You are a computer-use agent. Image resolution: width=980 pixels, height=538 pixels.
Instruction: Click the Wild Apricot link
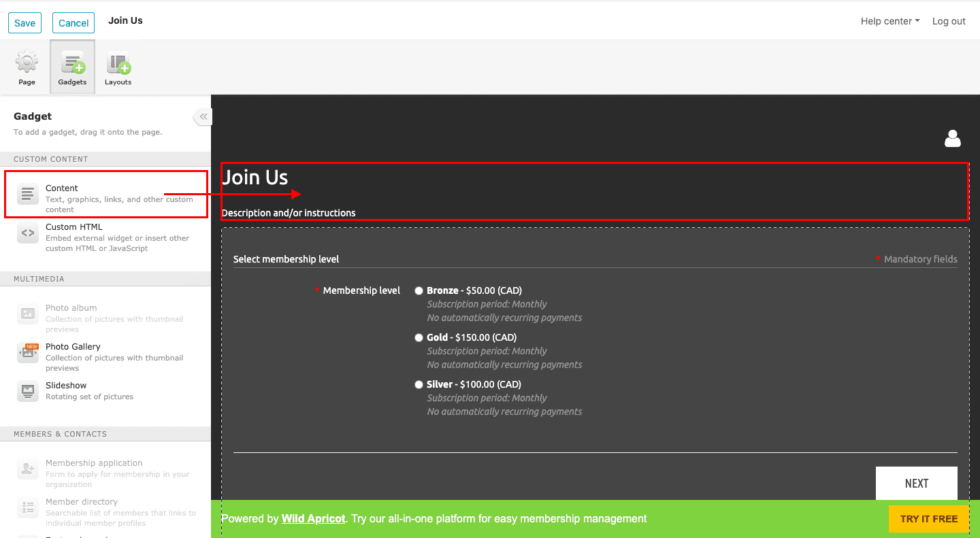pos(313,518)
